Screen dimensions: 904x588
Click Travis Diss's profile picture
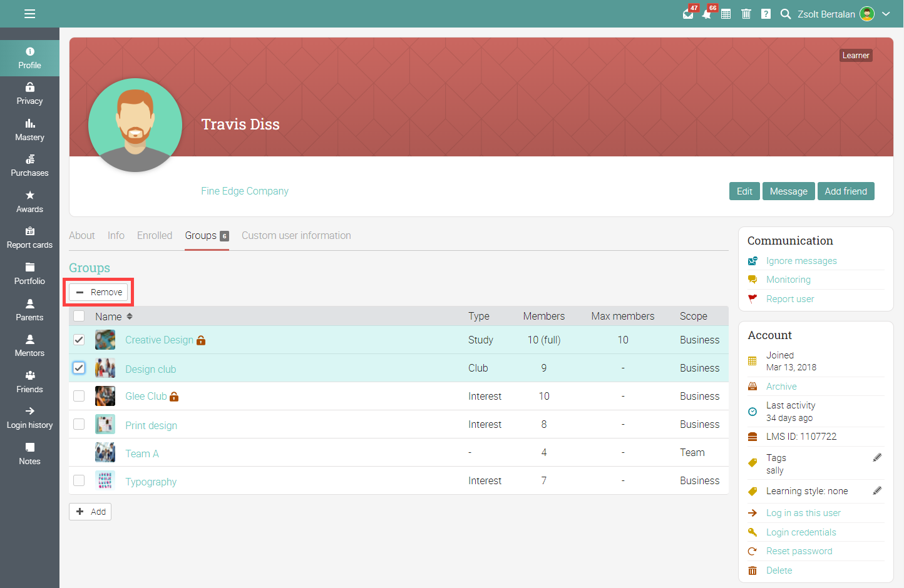[135, 125]
